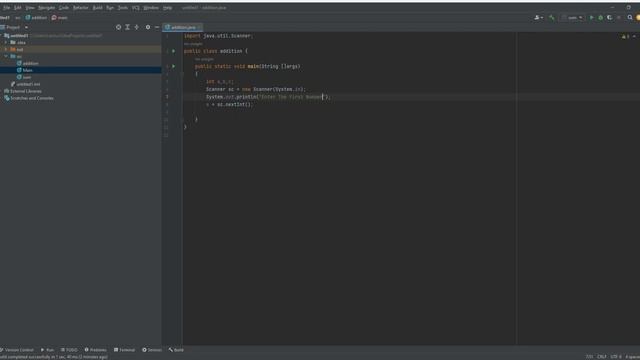The height and width of the screenshot is (360, 640).
Task: Expand the out folder
Action: tap(6, 49)
